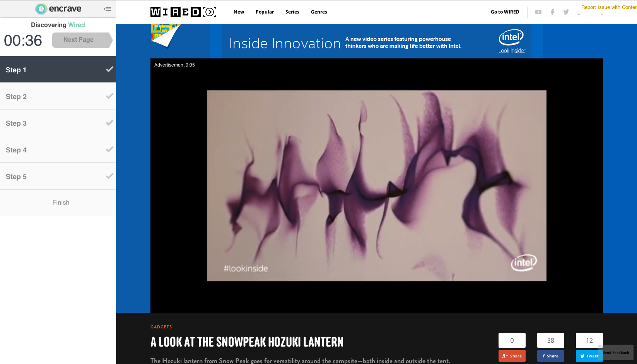Click the Finish step in sidebar
This screenshot has width=637, height=364.
coord(61,203)
